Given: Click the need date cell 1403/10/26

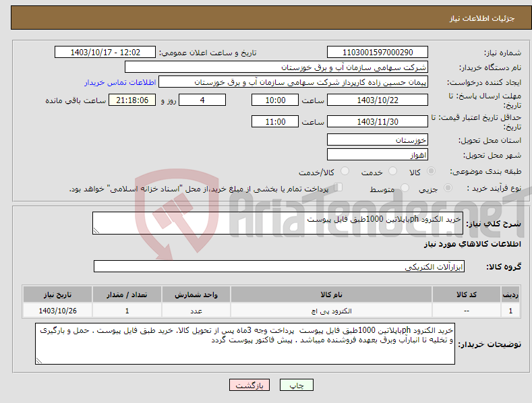Looking at the screenshot, I should tap(58, 311).
